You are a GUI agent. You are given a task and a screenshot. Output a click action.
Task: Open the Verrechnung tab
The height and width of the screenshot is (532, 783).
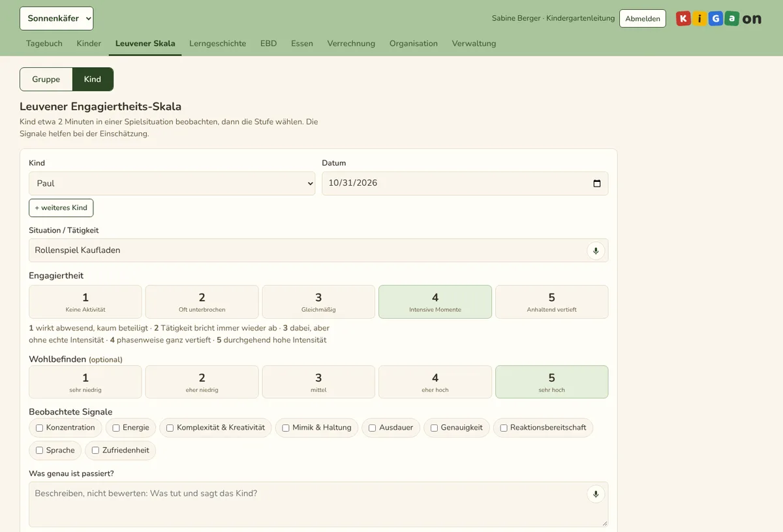point(351,44)
